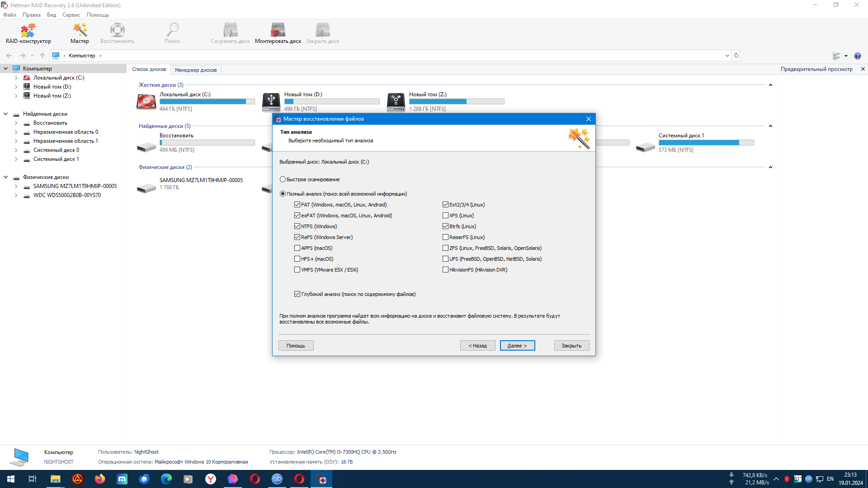Select the Системный диск 1 drive icon

click(x=646, y=147)
